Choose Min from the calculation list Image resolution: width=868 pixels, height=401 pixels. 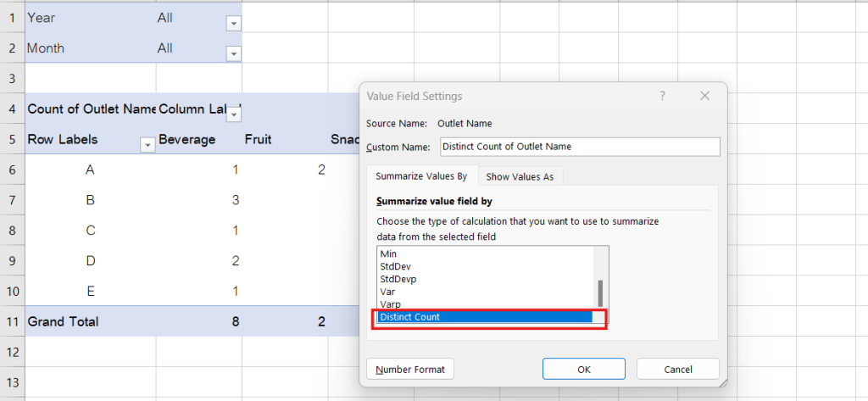tap(484, 253)
